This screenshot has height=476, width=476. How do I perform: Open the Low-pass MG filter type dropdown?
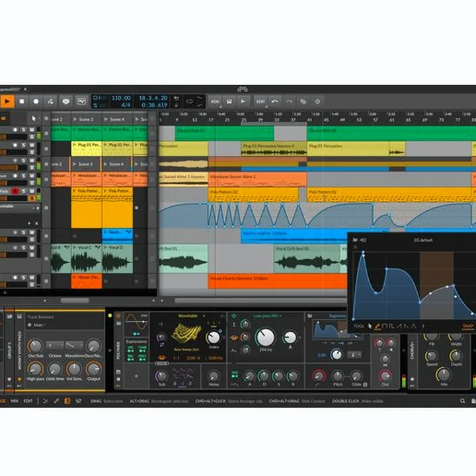pos(267,316)
